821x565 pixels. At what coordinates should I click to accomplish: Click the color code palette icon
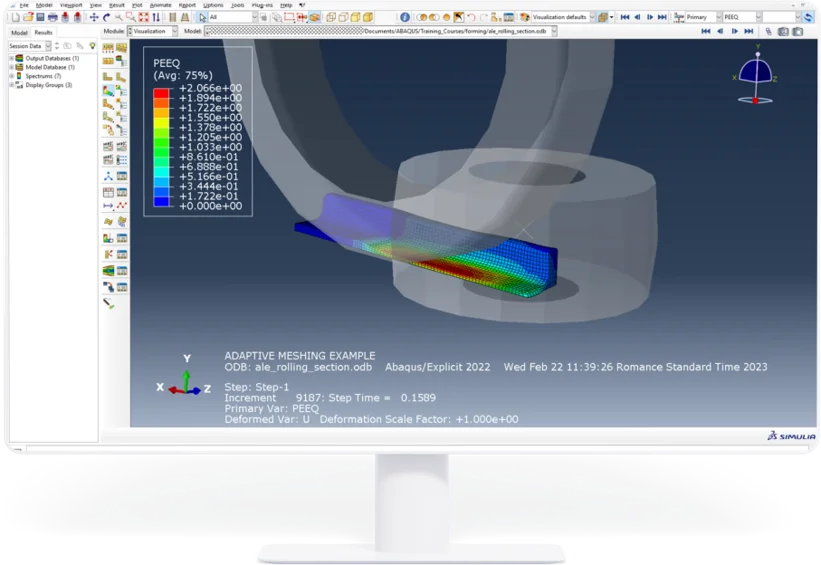pyautogui.click(x=524, y=17)
